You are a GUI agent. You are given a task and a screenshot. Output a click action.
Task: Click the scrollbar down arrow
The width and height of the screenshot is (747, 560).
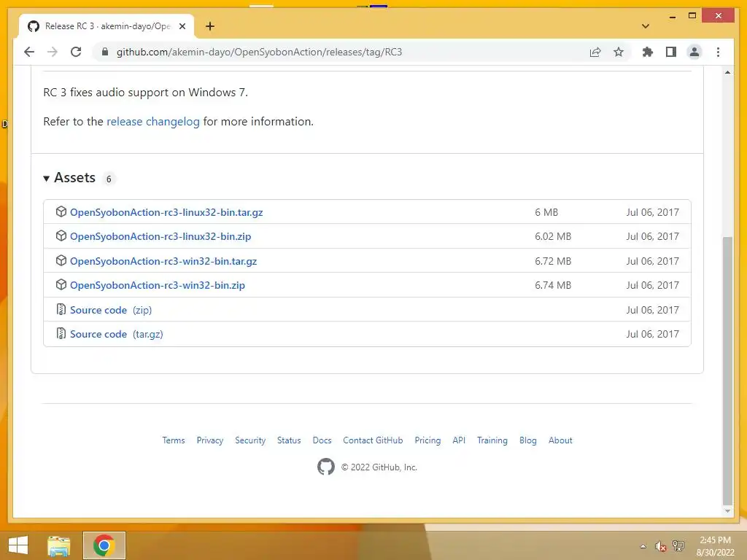(x=727, y=511)
